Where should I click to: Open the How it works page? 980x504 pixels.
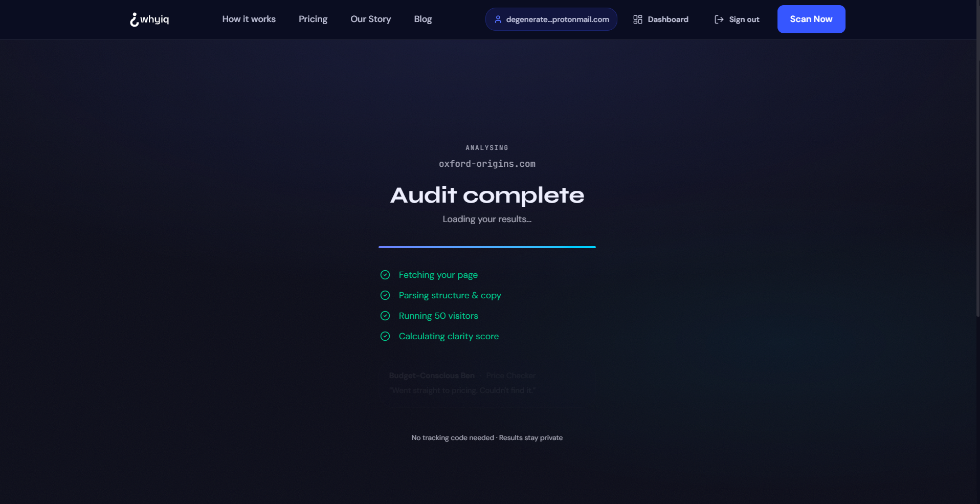(x=249, y=19)
